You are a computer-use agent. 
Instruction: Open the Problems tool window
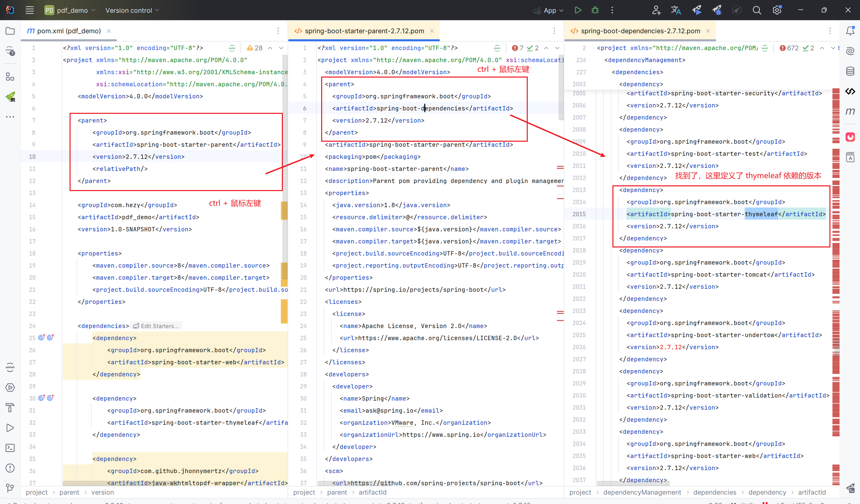coord(10,468)
